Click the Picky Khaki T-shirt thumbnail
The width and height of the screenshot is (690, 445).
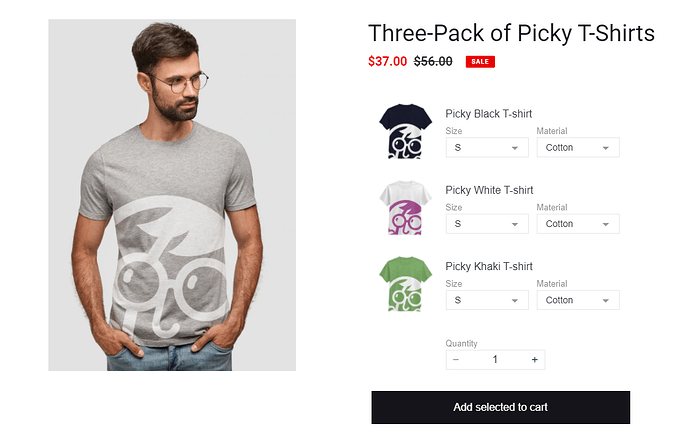[404, 283]
